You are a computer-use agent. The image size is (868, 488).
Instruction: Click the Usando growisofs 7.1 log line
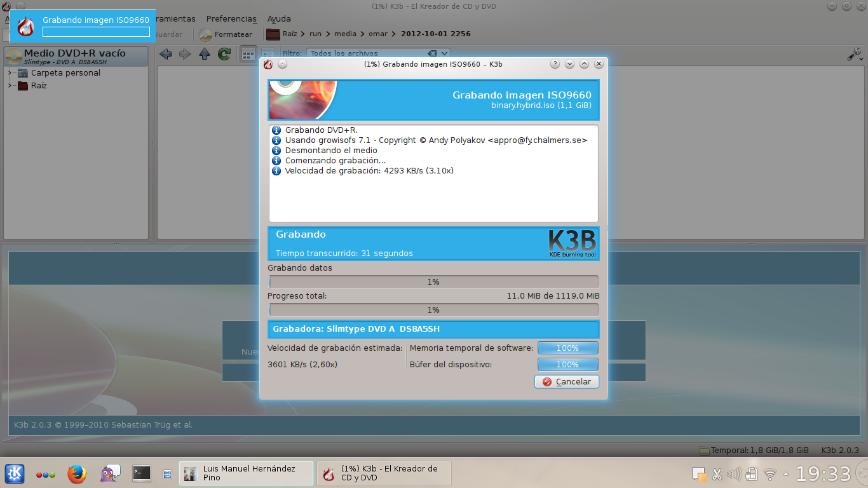click(436, 140)
